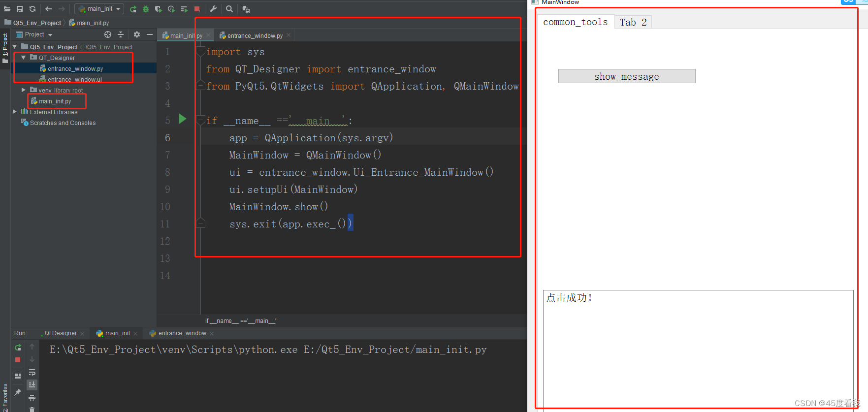This screenshot has width=868, height=412.
Task: Click the Open folder toolbar icon
Action: (x=7, y=9)
